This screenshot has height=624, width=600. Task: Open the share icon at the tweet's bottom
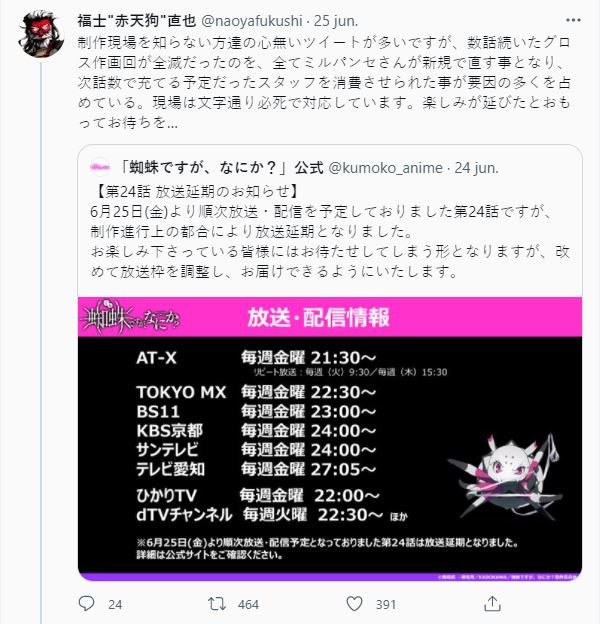click(x=492, y=604)
